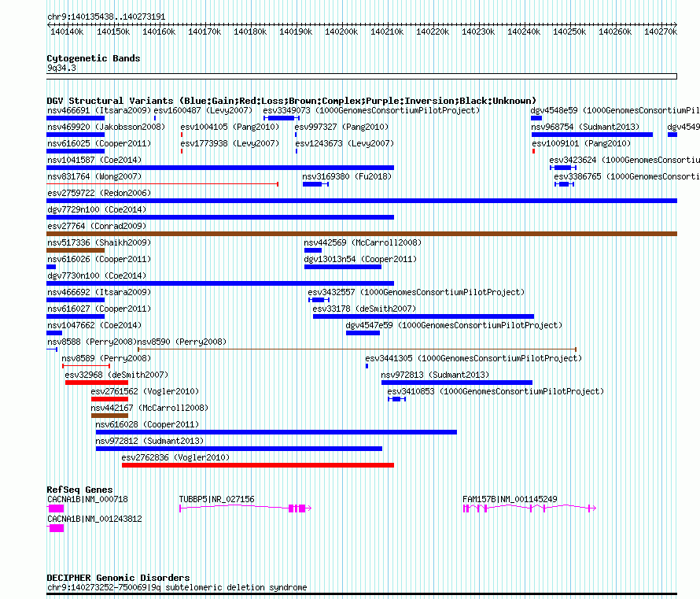Click the TUBBP5|NR_027156 gene label
The height and width of the screenshot is (599, 700).
(x=217, y=499)
